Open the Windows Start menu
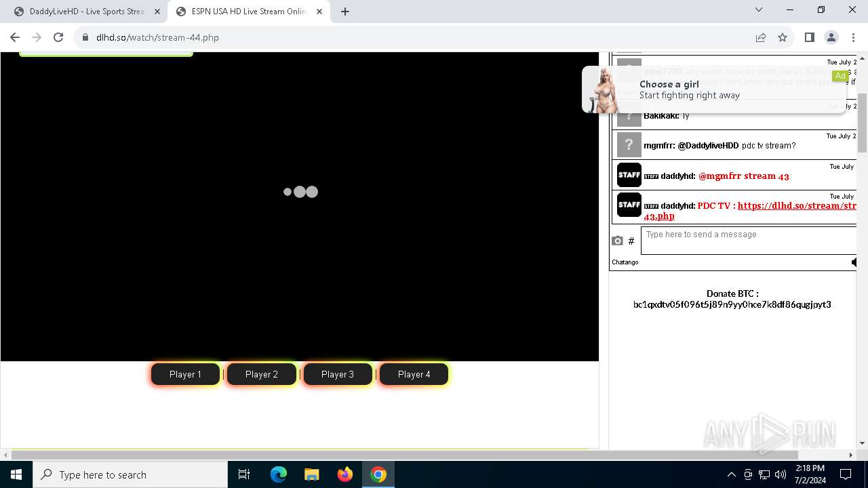868x488 pixels. click(16, 474)
